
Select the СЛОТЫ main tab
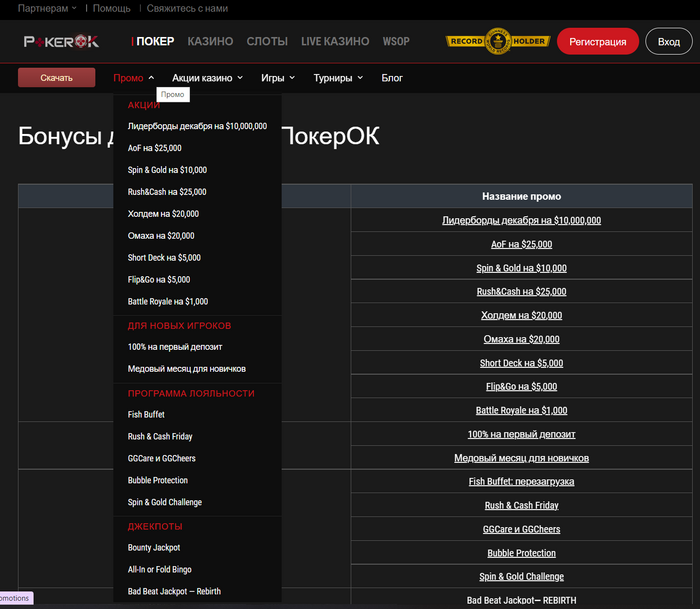(x=267, y=42)
